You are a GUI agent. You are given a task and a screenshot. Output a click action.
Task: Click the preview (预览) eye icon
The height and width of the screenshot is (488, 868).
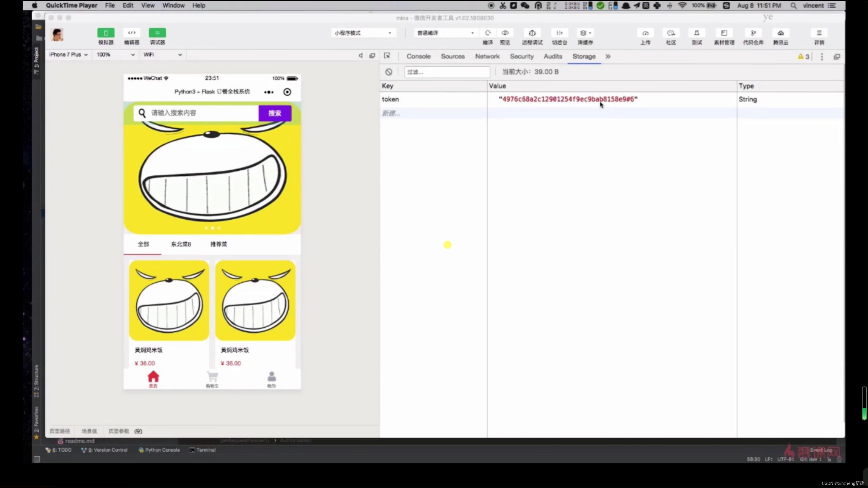(505, 33)
